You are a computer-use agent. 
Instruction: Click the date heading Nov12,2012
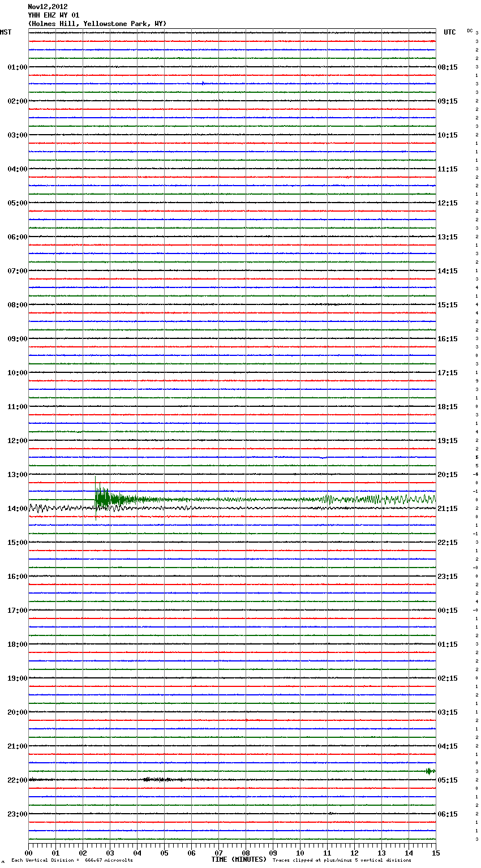(x=48, y=7)
